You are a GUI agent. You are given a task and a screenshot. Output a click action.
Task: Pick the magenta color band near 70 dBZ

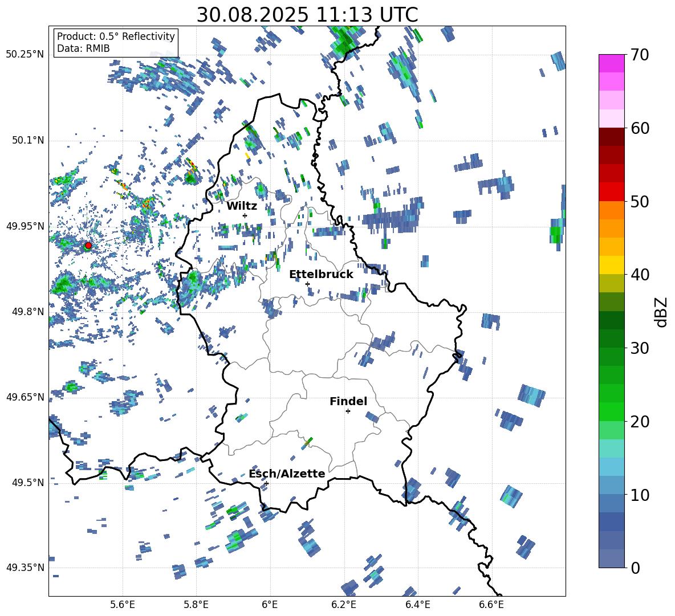tap(612, 63)
